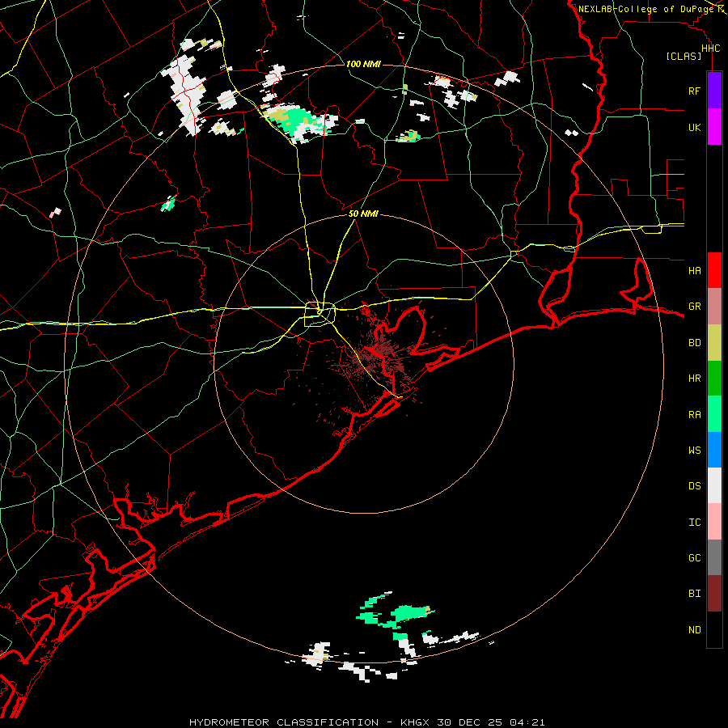This screenshot has width=728, height=728.
Task: Click the HA red legend swatch
Action: (714, 270)
